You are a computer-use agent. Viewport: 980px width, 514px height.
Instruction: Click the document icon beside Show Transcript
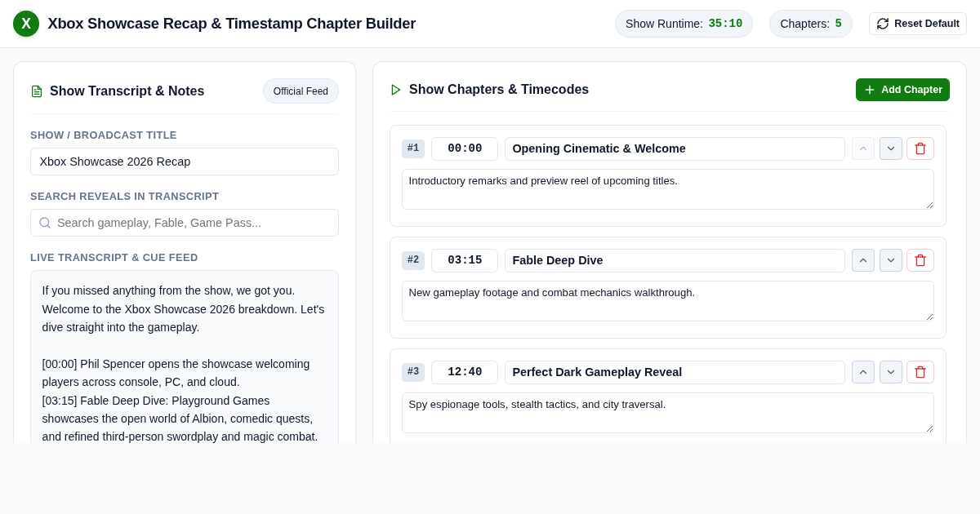(x=37, y=91)
